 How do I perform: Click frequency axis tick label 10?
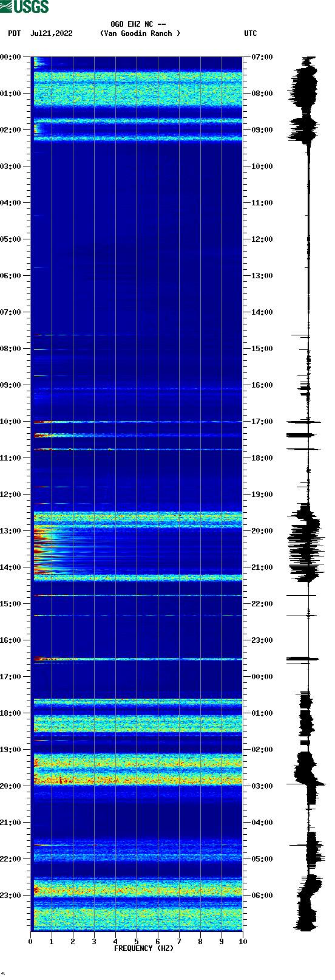tap(243, 942)
